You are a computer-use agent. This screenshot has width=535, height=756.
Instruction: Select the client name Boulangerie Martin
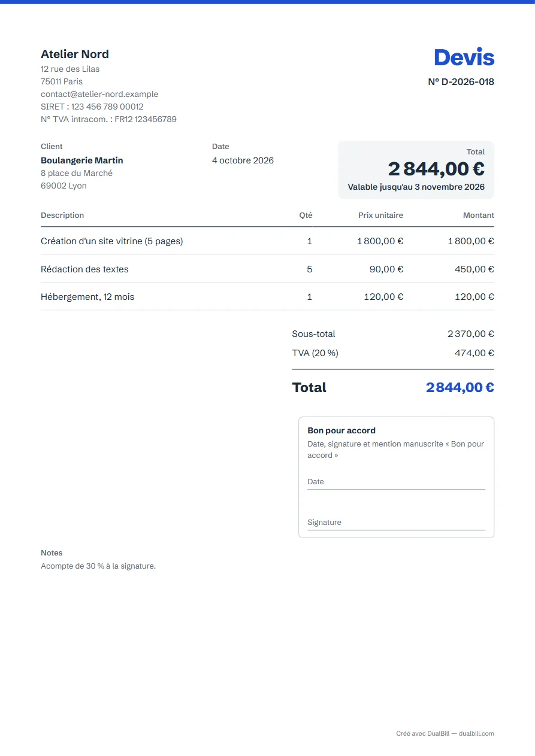click(x=82, y=160)
